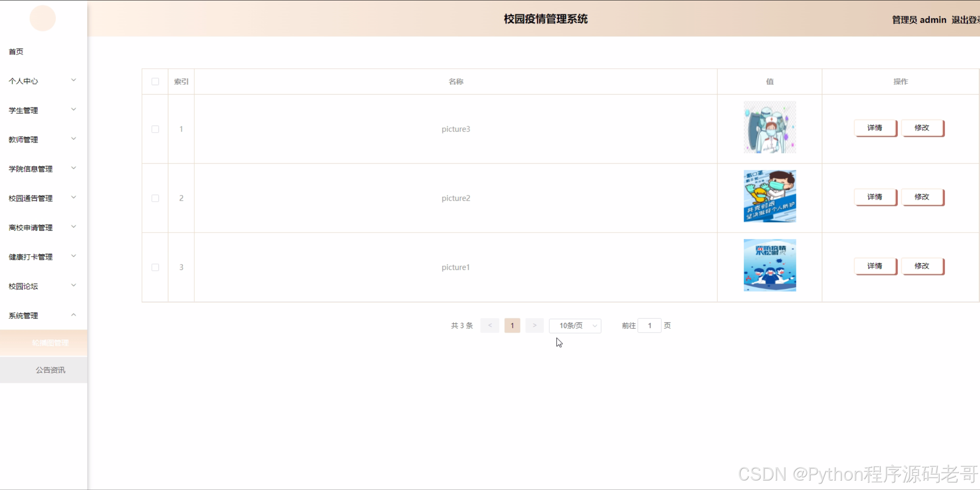
Task: Open the picture1 blue poster thumbnail
Action: (769, 265)
